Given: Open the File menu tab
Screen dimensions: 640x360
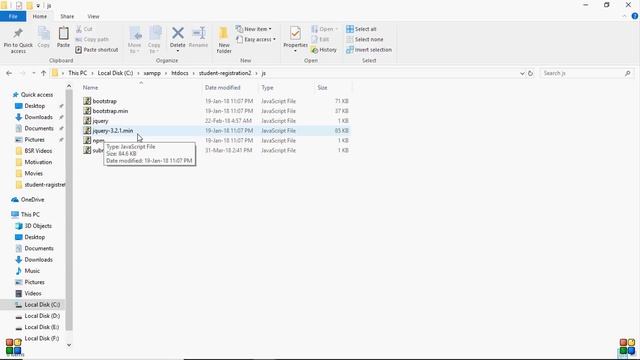Looking at the screenshot, I should [13, 16].
